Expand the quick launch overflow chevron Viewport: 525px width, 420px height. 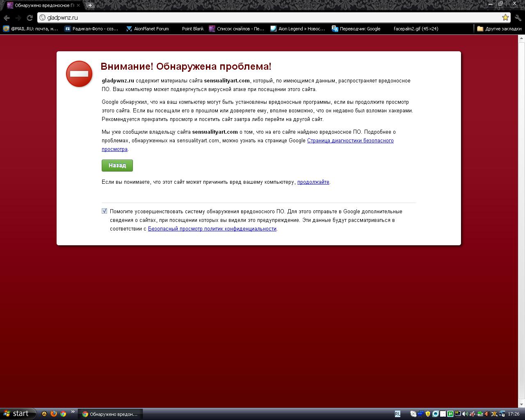[x=73, y=412]
